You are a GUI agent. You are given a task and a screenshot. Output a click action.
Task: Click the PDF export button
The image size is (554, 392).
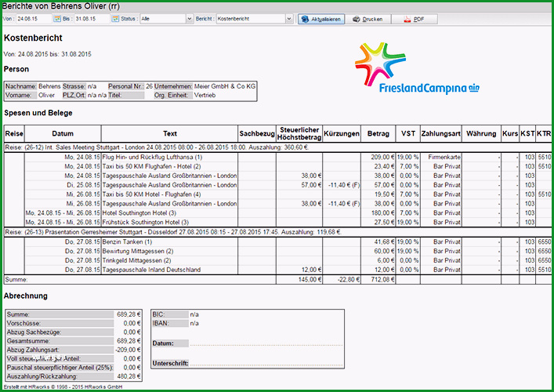pos(415,19)
